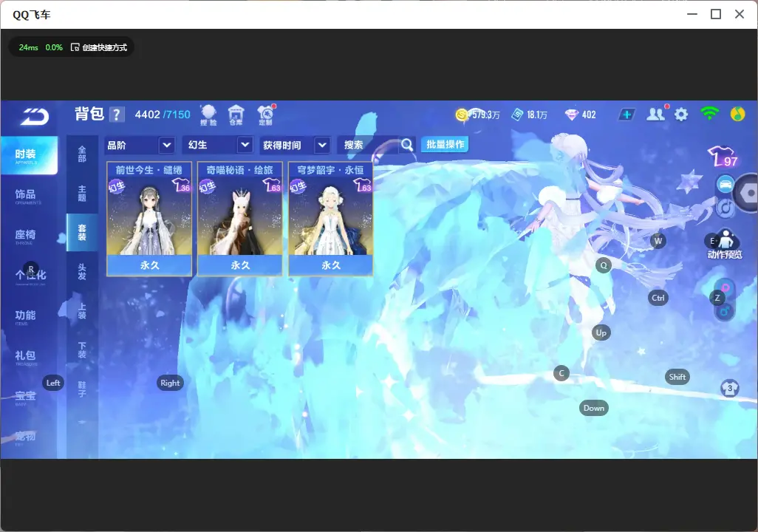Click the W key overlay button

pyautogui.click(x=658, y=241)
